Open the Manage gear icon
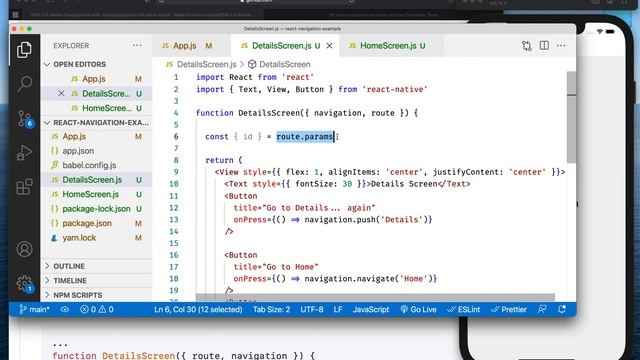 (24, 283)
